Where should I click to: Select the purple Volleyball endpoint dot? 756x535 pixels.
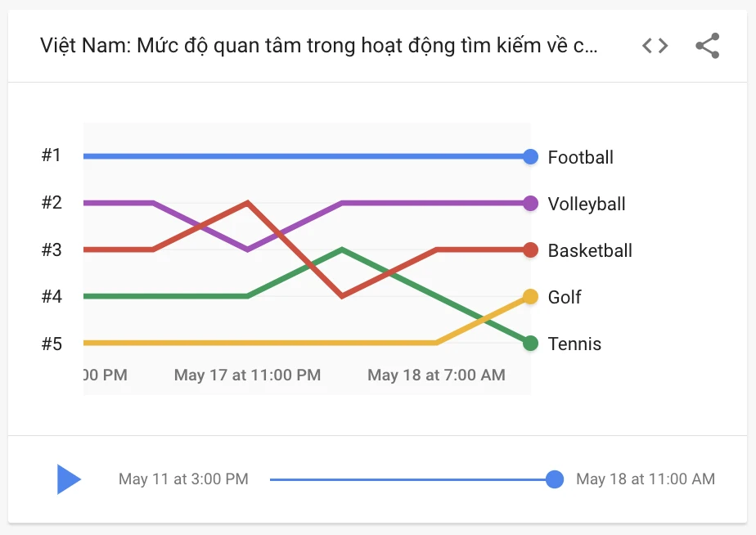coord(530,203)
